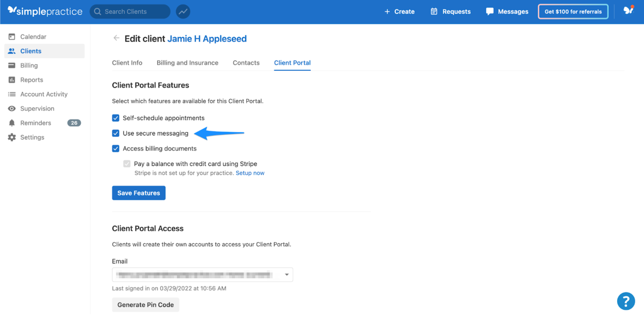Disable Use secure messaging
The width and height of the screenshot is (644, 316).
coord(115,133)
